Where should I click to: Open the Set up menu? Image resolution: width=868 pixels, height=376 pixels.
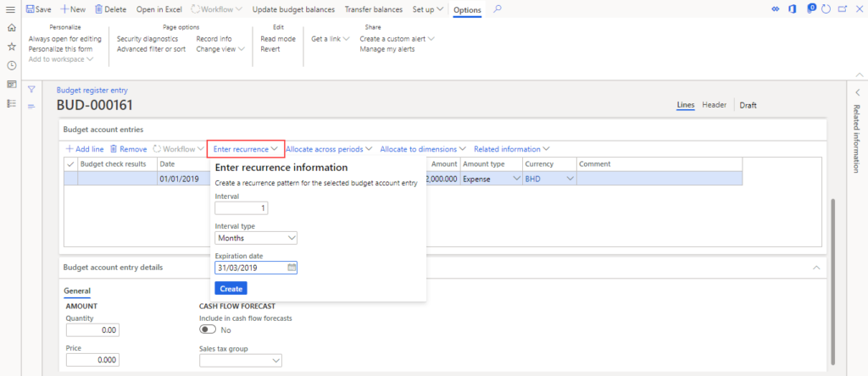426,9
